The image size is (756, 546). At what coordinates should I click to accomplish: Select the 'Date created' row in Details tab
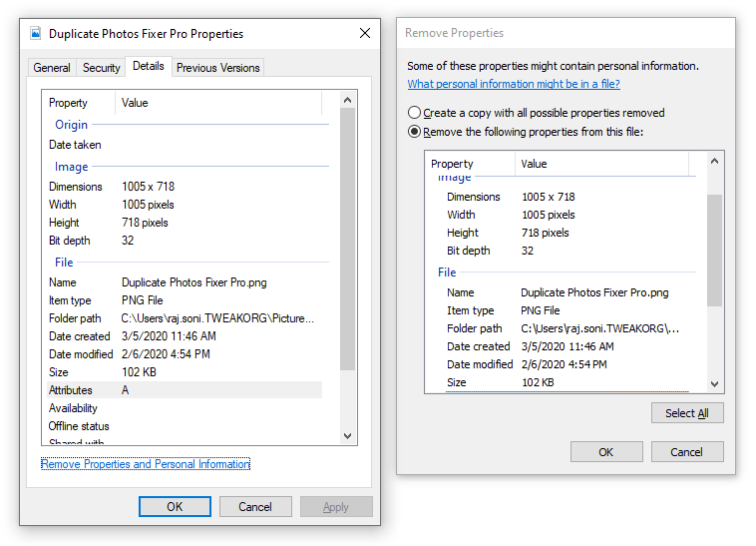(185, 336)
